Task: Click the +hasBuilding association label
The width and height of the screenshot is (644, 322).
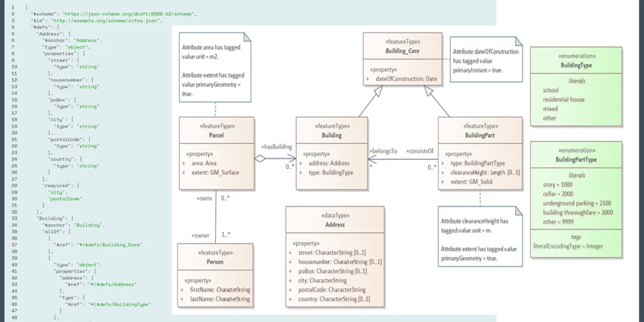Action: (x=276, y=147)
